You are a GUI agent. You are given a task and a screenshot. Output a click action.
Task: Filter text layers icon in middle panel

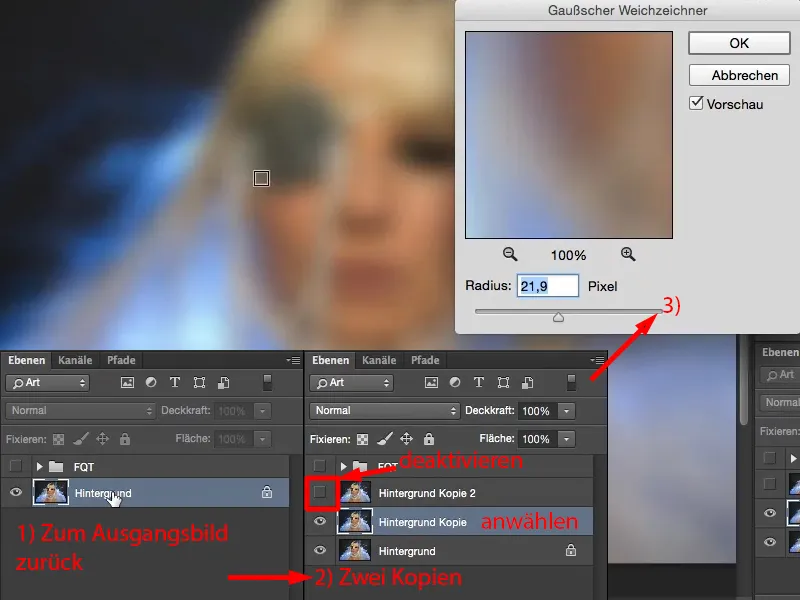479,383
